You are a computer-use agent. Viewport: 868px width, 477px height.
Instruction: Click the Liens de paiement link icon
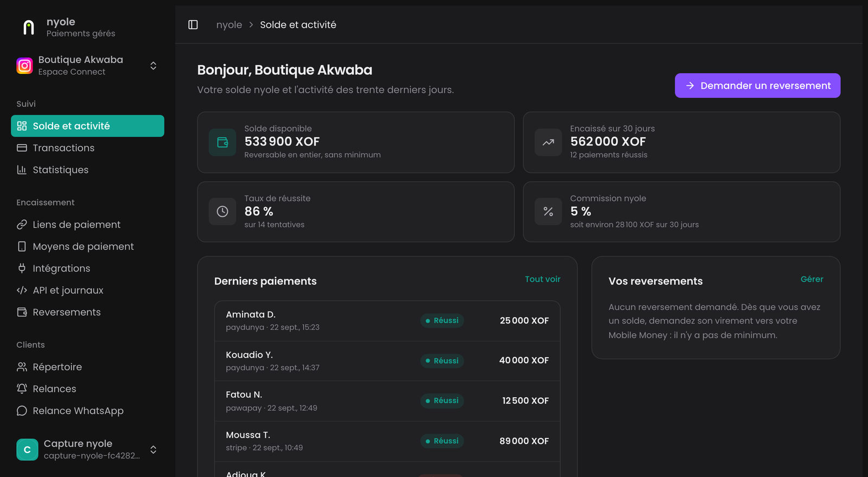(x=22, y=225)
